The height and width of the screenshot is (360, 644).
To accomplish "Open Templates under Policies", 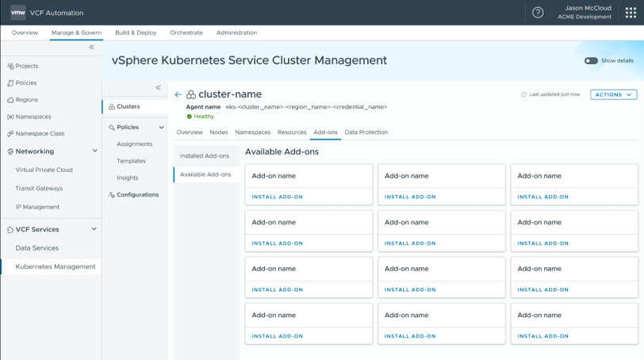I will pyautogui.click(x=131, y=161).
